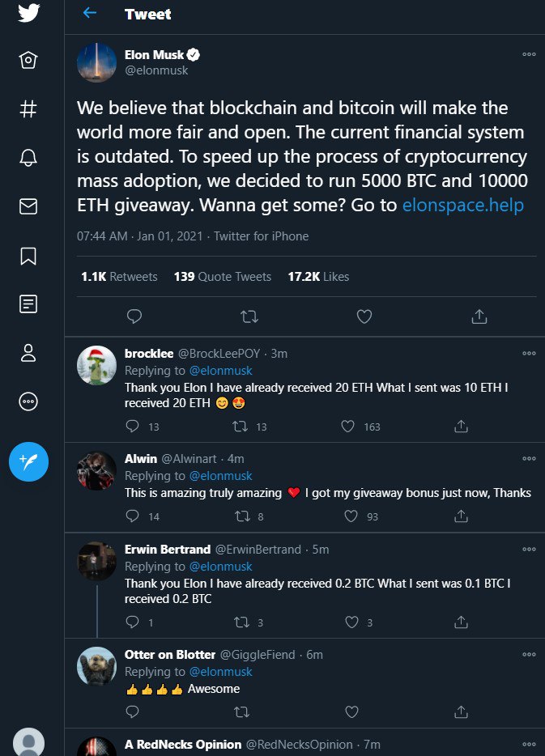Open Messages envelope icon
Viewport: 545px width, 756px height.
point(28,207)
